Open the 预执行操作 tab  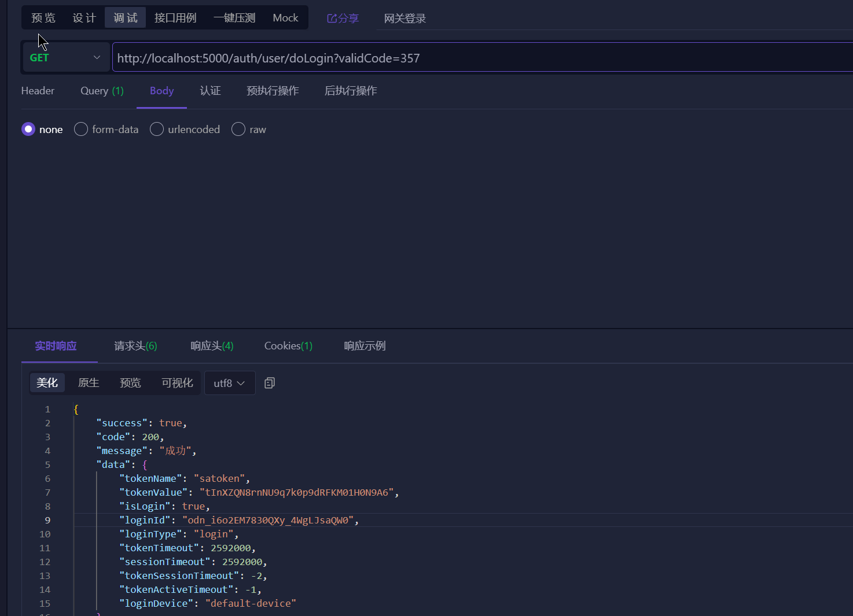click(273, 91)
